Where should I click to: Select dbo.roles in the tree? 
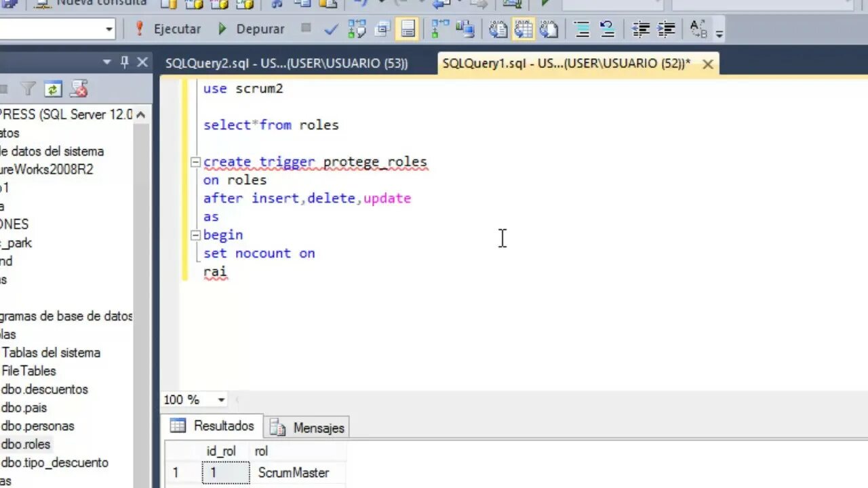pyautogui.click(x=26, y=444)
